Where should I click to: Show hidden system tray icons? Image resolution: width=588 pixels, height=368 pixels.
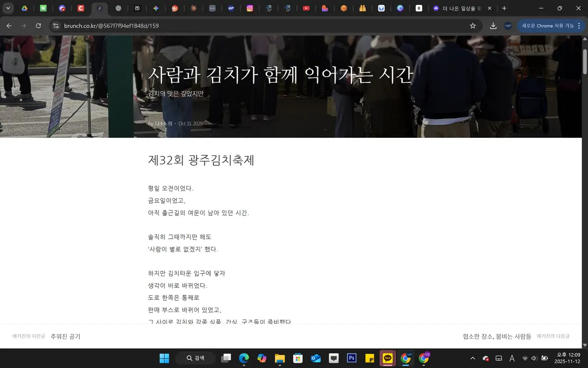point(472,358)
